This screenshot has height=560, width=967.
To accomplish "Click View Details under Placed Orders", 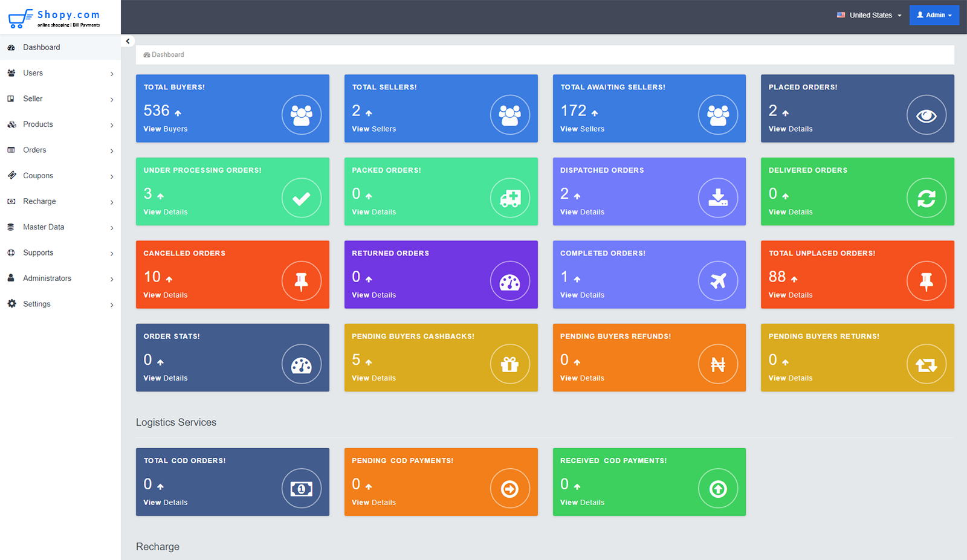I will pos(791,129).
